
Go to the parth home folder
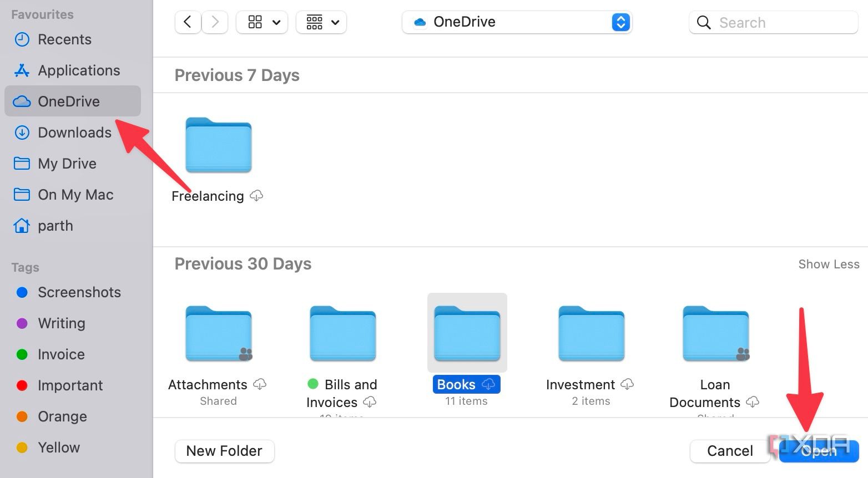pyautogui.click(x=55, y=225)
